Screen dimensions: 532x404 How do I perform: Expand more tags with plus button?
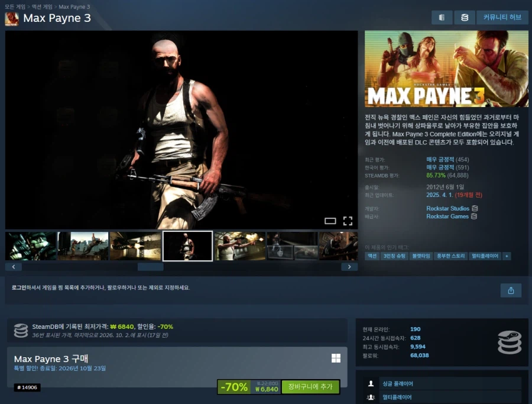point(507,256)
